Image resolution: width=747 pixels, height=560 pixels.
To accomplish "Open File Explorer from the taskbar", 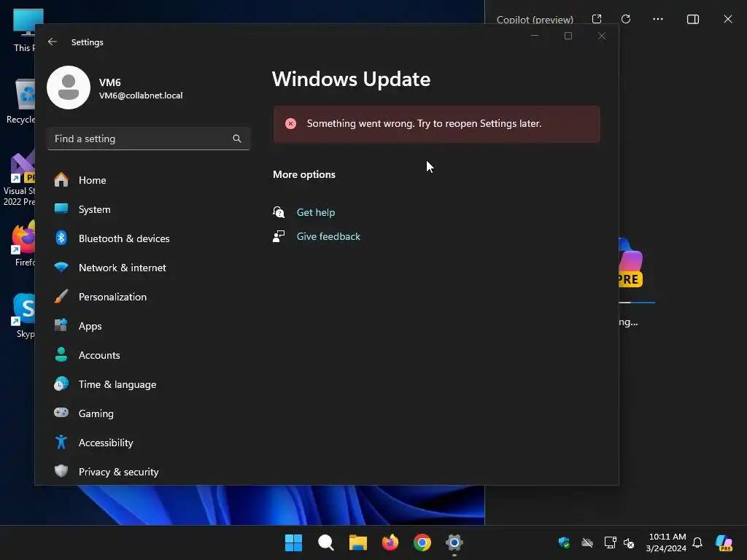I will pos(357,542).
